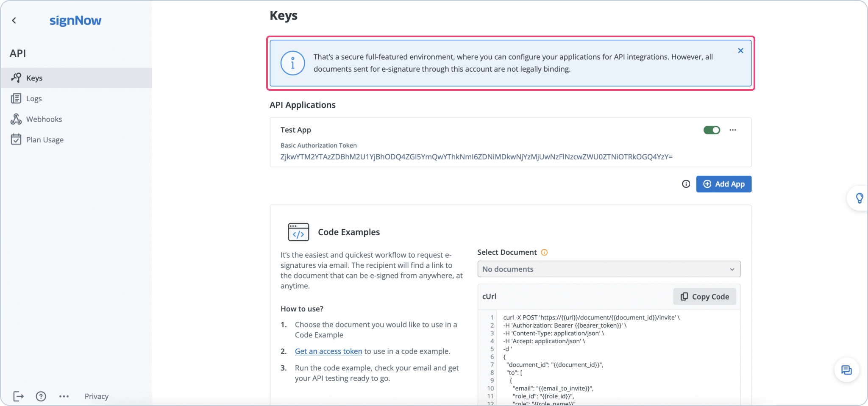Dismiss the info banner with X
This screenshot has height=406, width=868.
tap(740, 51)
